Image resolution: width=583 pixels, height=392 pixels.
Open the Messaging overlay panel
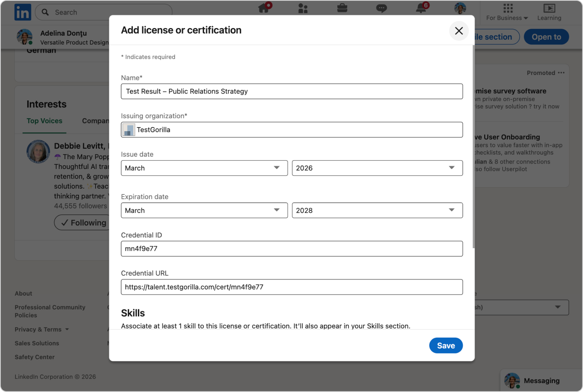coord(541,381)
